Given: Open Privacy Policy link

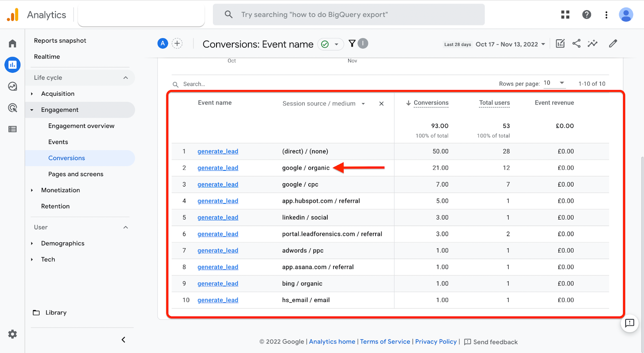Looking at the screenshot, I should 436,342.
